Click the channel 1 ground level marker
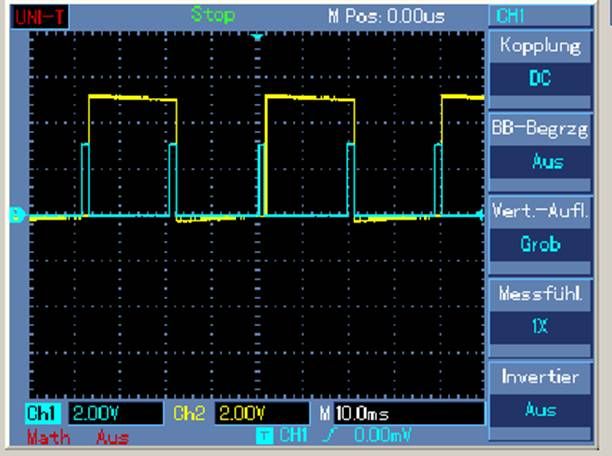 click(16, 215)
